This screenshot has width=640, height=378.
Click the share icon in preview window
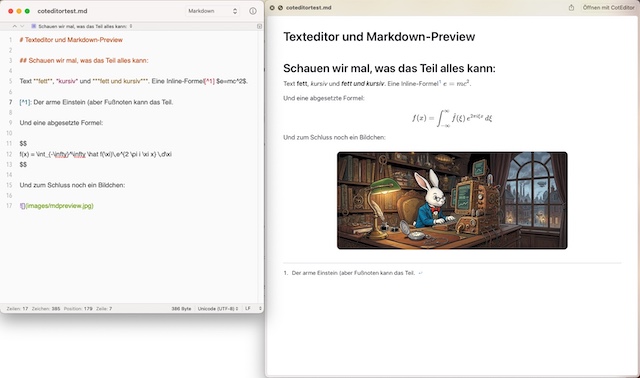point(571,8)
